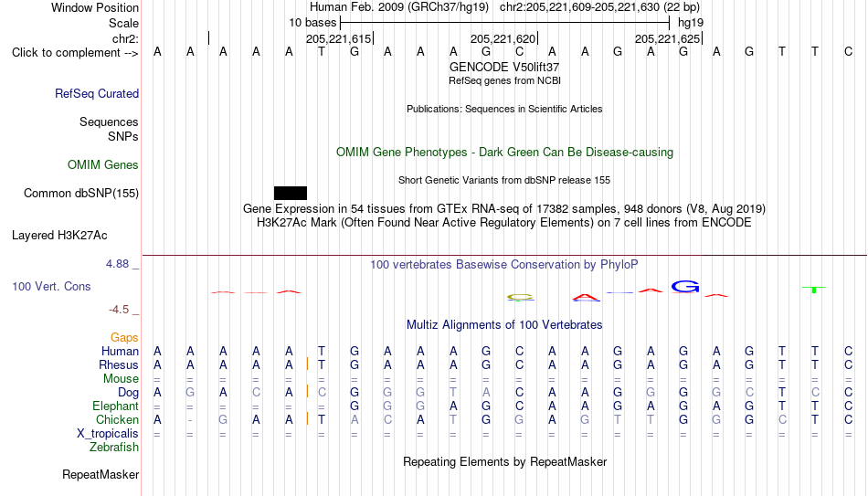Select the Rhesus alignment row label

(x=119, y=364)
